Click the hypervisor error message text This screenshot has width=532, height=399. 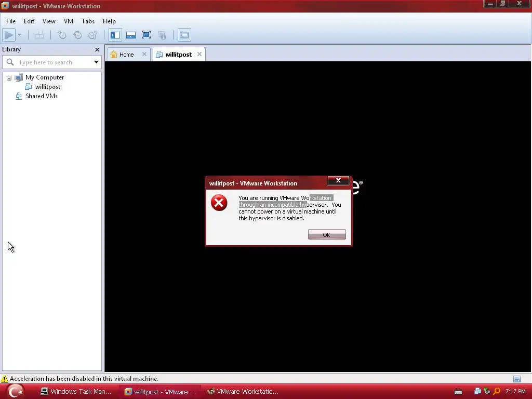[290, 208]
